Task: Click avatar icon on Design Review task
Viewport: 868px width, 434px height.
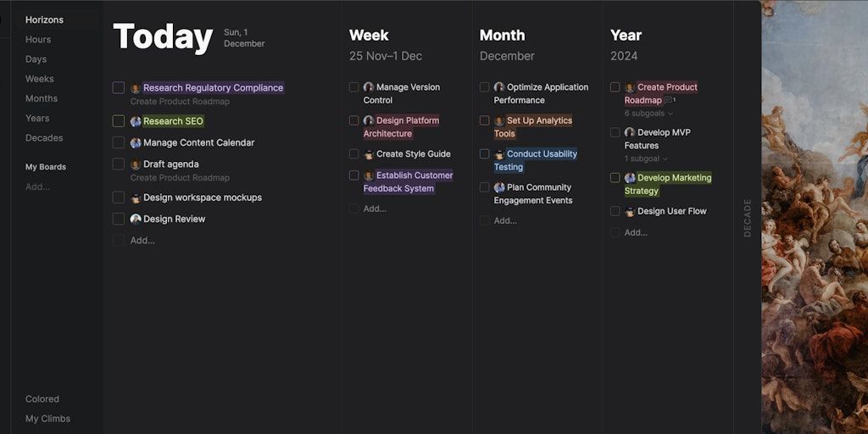Action: 136,219
